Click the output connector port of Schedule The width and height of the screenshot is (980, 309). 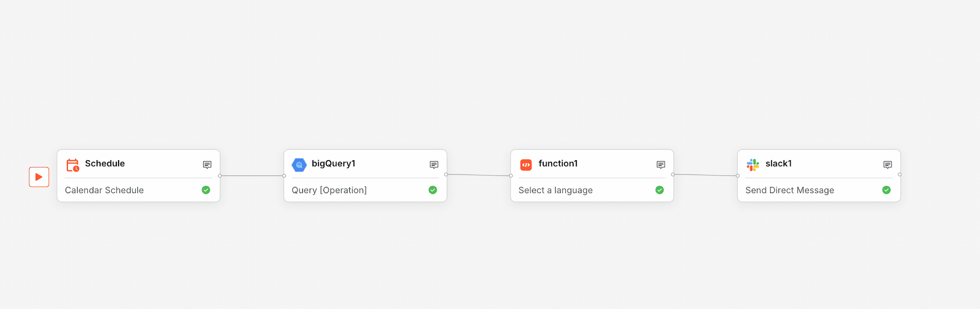click(220, 176)
